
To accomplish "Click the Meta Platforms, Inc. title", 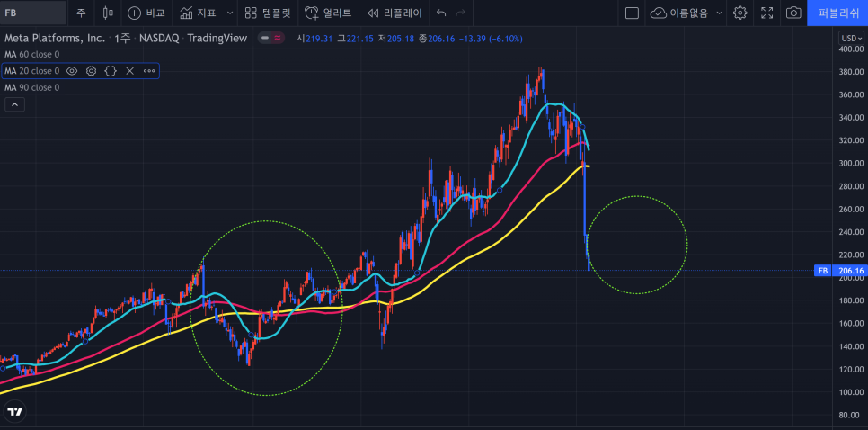I will click(55, 39).
